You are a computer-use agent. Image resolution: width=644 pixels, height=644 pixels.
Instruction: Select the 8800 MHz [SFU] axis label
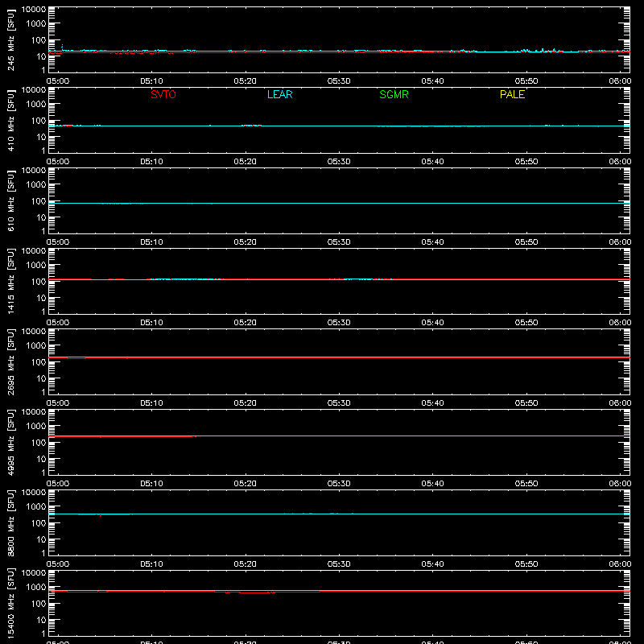point(10,522)
